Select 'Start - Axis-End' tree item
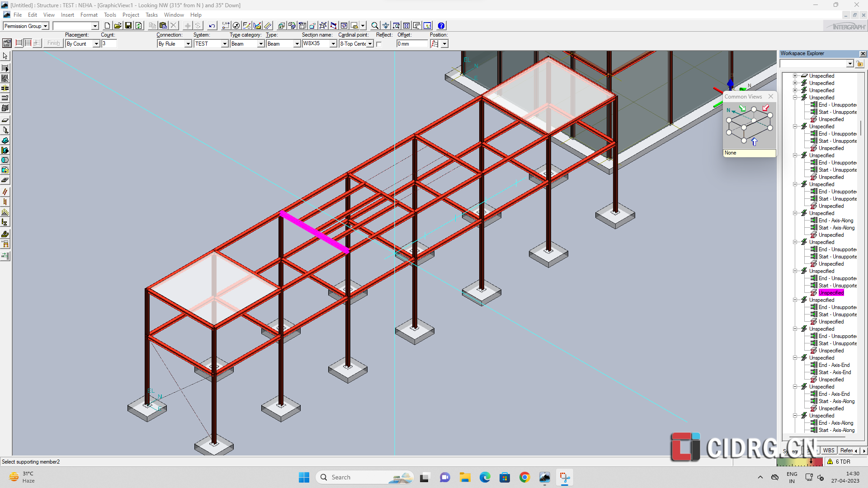 pos(835,372)
